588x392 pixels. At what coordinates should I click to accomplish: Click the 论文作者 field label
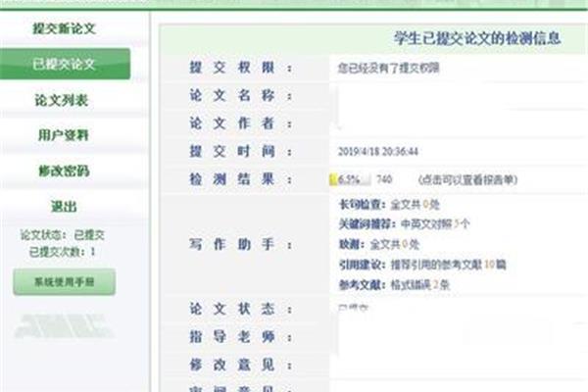pos(240,123)
